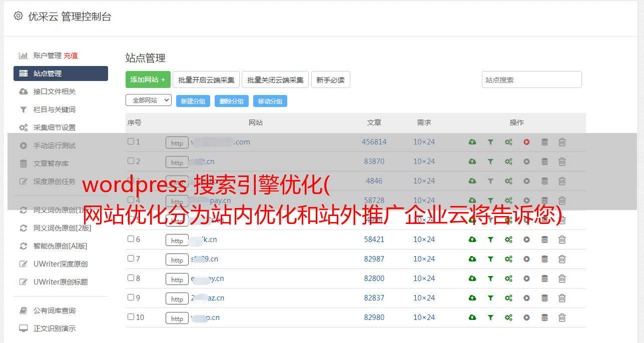Open the database icon in row 82800
The width and height of the screenshot is (644, 343).
pyautogui.click(x=544, y=278)
